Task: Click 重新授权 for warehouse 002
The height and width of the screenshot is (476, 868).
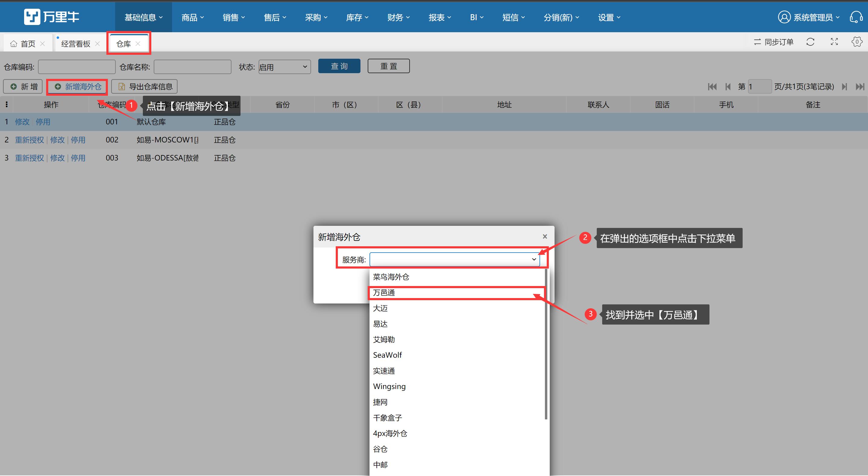Action: pos(29,140)
